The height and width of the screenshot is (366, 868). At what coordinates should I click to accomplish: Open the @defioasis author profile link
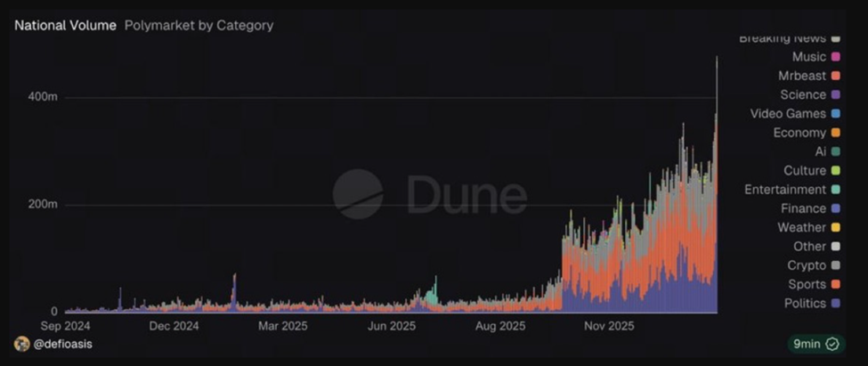pos(63,344)
